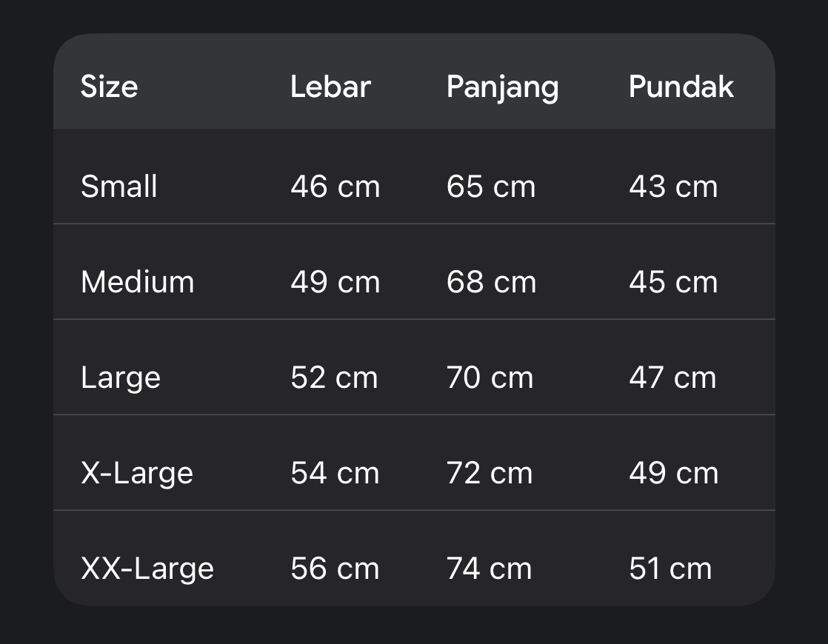The width and height of the screenshot is (828, 644).
Task: Click the 72 cm Panjang value
Action: pyautogui.click(x=489, y=473)
